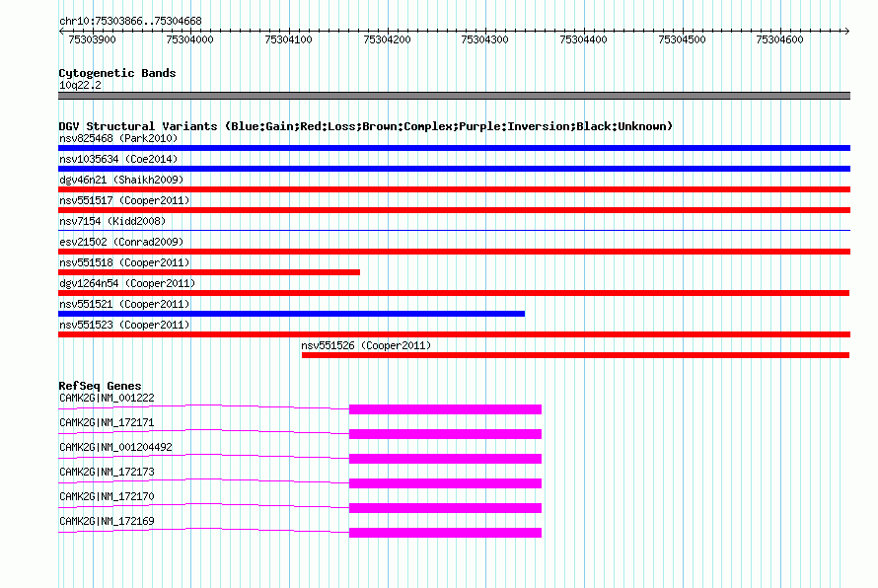Click the 75304400 ruler coordinate
This screenshot has height=588, width=878.
[x=583, y=39]
